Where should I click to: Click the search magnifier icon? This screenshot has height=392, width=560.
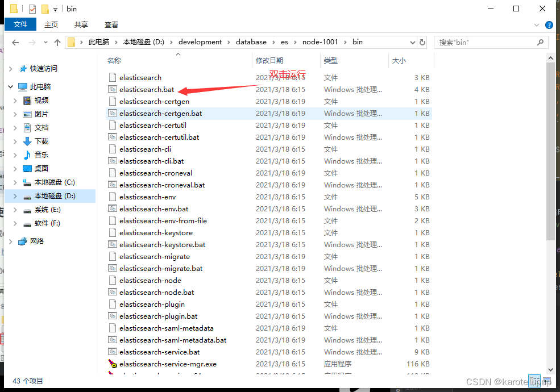[x=540, y=42]
